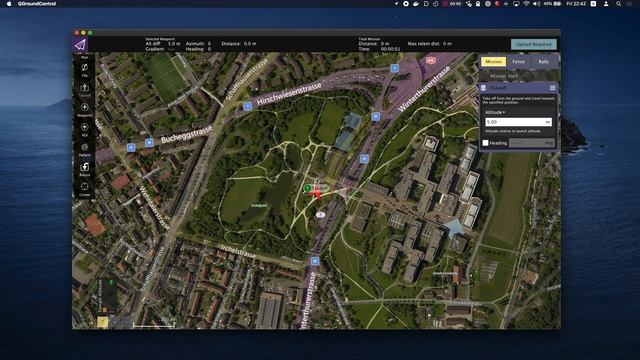
Task: Open Spotlight search in menu bar
Action: (x=619, y=4)
